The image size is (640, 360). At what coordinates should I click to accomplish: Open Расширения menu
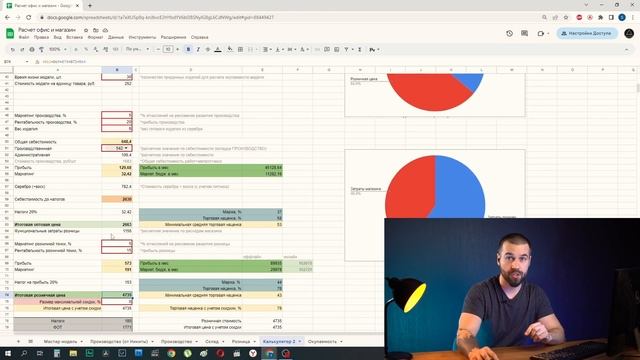[173, 37]
